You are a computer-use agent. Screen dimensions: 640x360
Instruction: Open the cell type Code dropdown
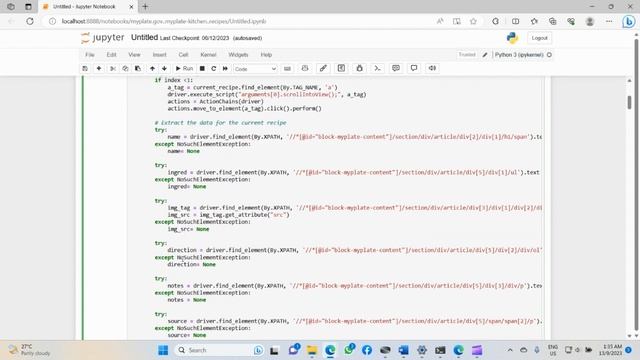[255, 69]
